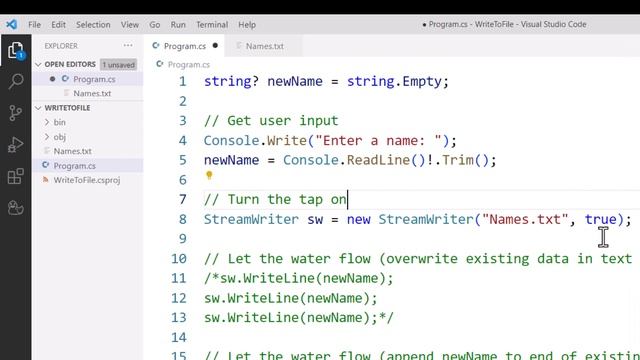Click C# file icon in breadcrumb
640x360 pixels.
coord(160,64)
